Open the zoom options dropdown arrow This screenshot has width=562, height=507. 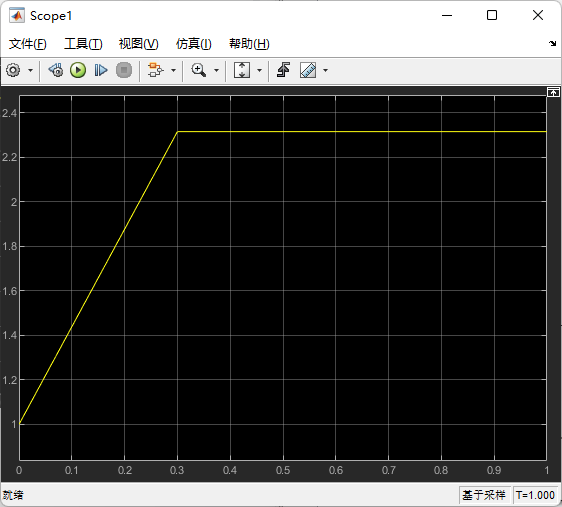pyautogui.click(x=216, y=70)
